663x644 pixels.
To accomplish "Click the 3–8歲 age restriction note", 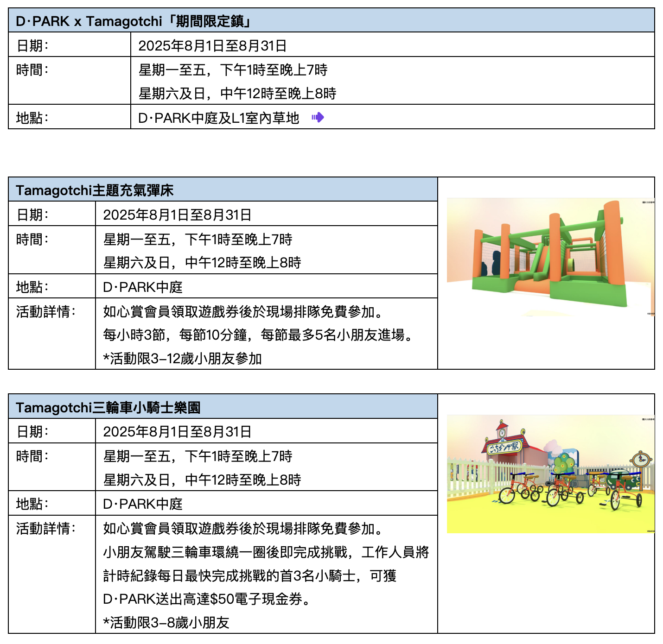I will click(166, 622).
